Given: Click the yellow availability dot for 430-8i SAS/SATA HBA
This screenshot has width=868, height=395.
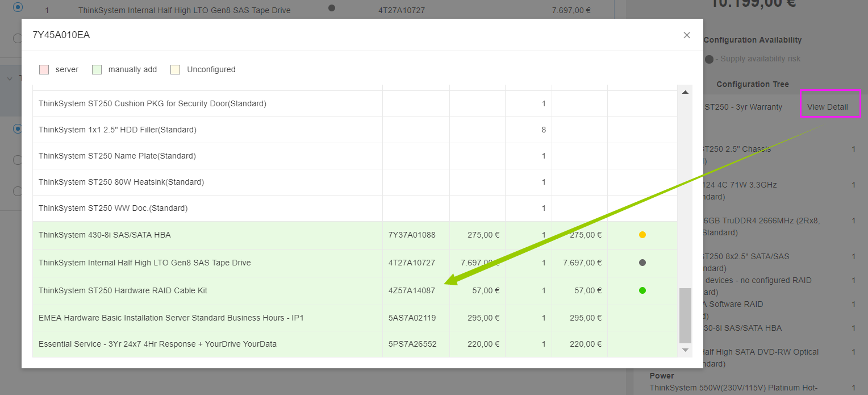Looking at the screenshot, I should [642, 235].
